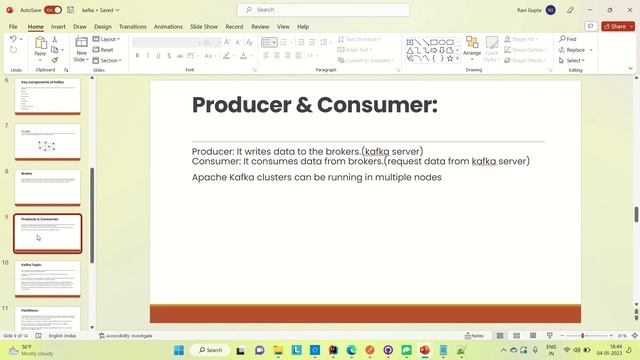Image resolution: width=640 pixels, height=360 pixels.
Task: Switch to the Slide Show tab
Action: 204,27
